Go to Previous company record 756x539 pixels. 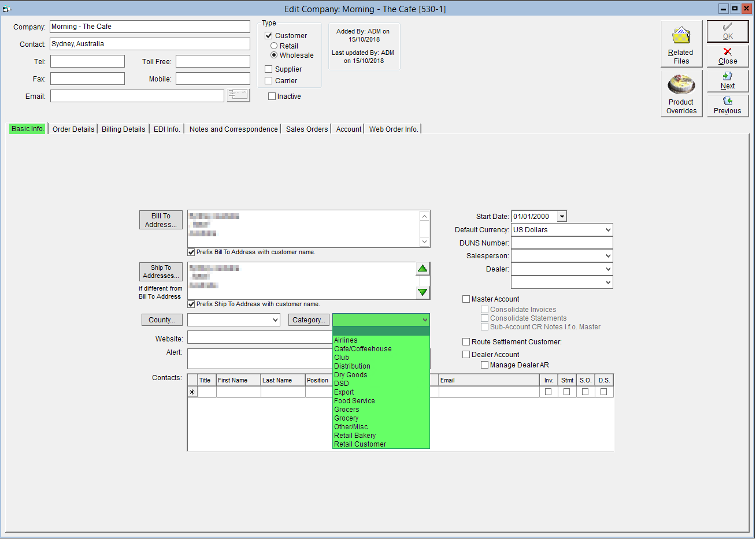728,106
